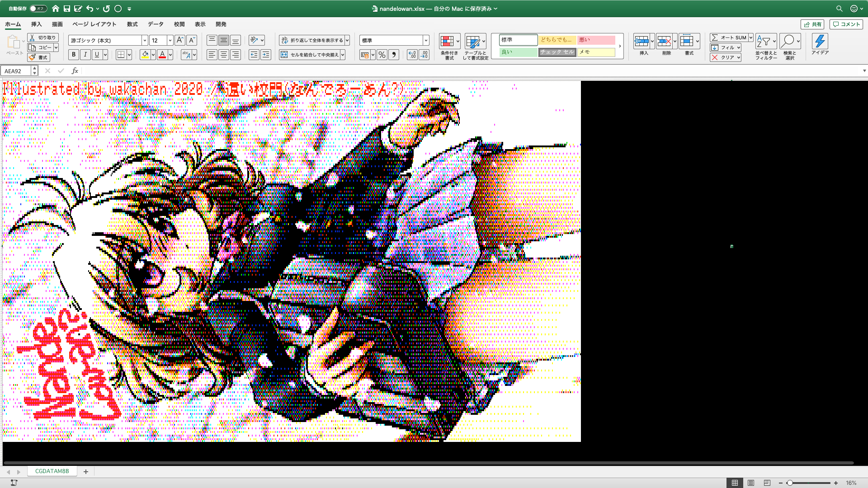The height and width of the screenshot is (488, 868).
Task: Switch to Page Break Preview
Action: pyautogui.click(x=767, y=483)
